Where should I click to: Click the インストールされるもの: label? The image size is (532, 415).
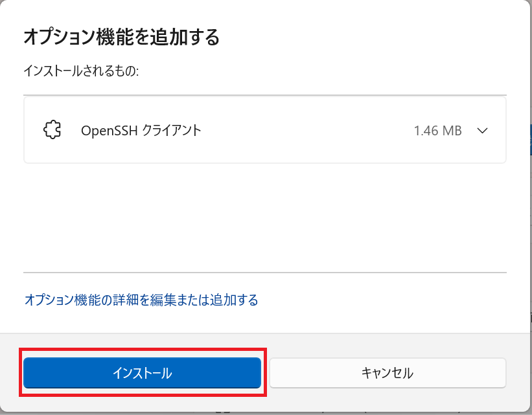pos(81,71)
